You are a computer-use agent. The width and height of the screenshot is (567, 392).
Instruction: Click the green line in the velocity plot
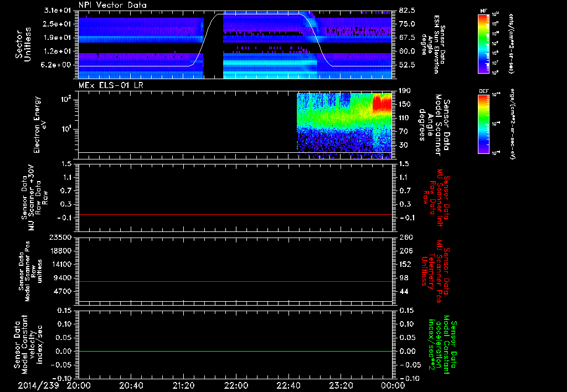click(x=235, y=351)
